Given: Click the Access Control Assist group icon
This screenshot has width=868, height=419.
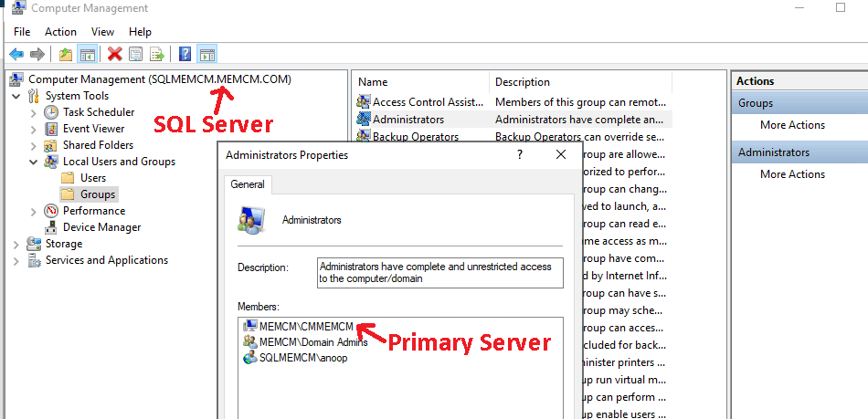Looking at the screenshot, I should [363, 101].
